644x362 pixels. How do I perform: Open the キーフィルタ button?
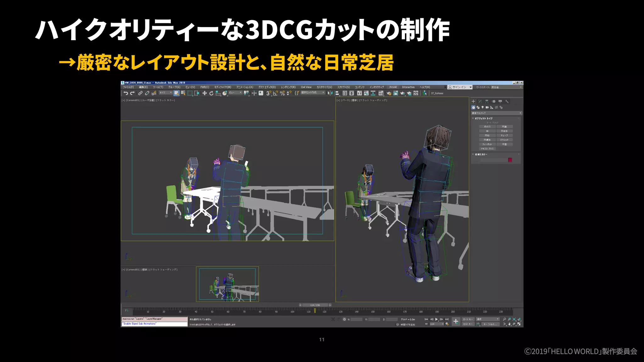[x=491, y=324]
